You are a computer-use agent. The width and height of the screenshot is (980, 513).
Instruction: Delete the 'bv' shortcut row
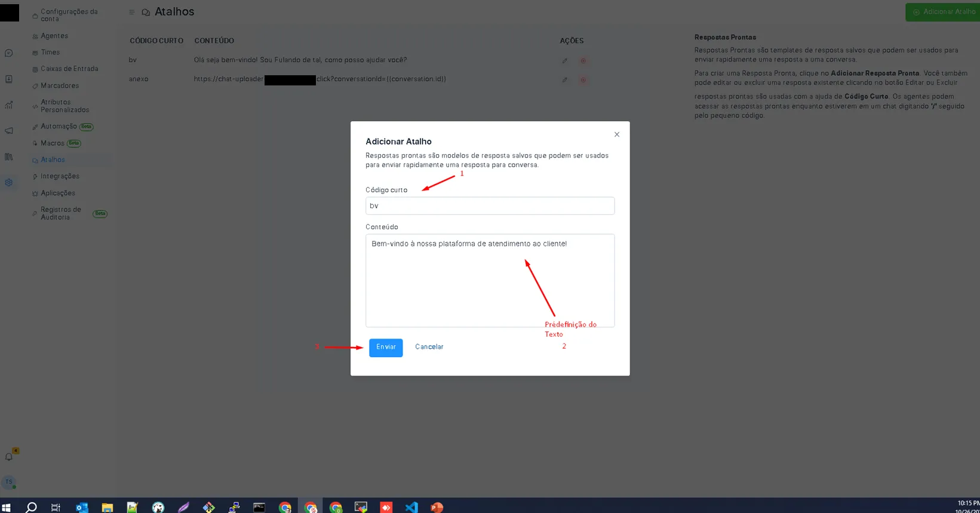pos(583,61)
